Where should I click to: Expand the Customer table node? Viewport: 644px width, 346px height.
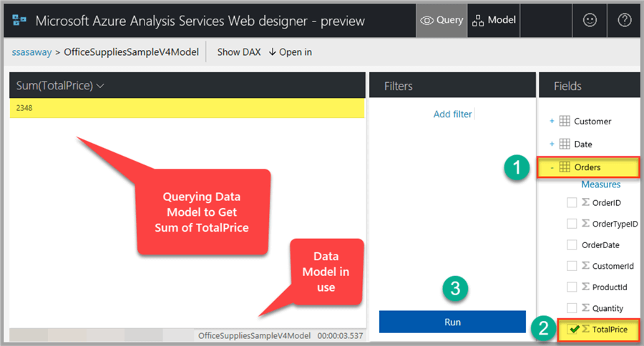pos(552,121)
